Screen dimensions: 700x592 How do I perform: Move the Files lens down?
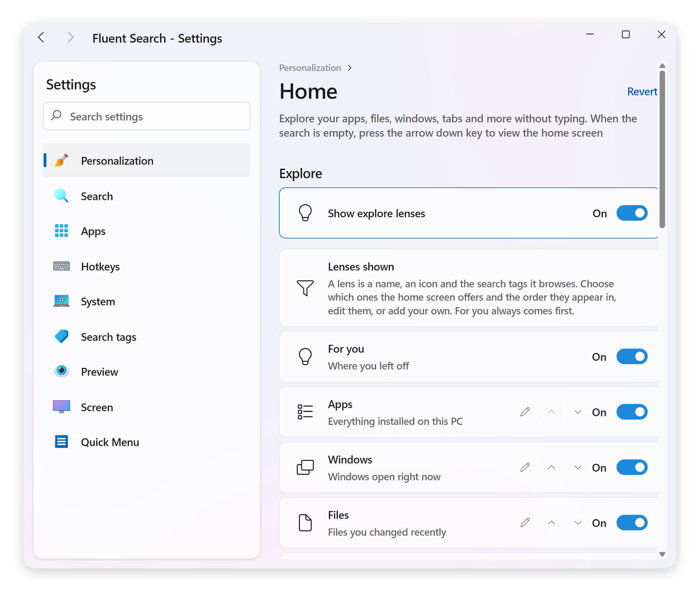(x=578, y=522)
